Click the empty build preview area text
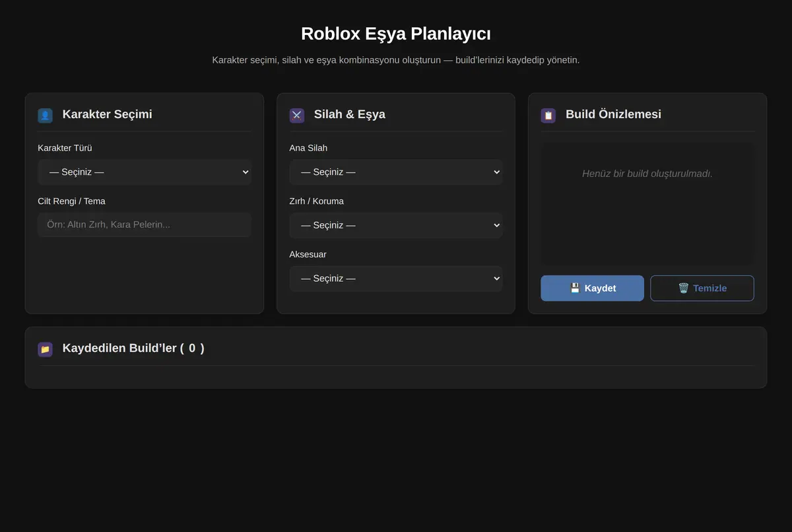The height and width of the screenshot is (532, 792). pyautogui.click(x=647, y=174)
